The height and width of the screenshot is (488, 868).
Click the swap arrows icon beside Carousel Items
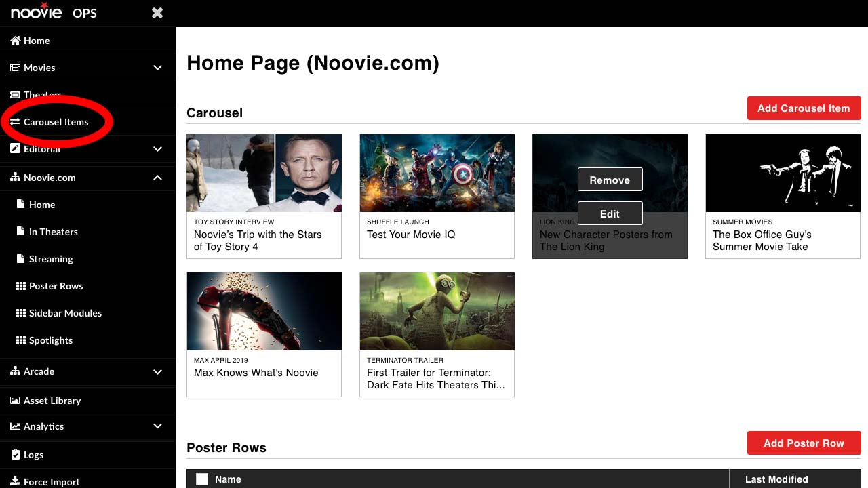15,122
